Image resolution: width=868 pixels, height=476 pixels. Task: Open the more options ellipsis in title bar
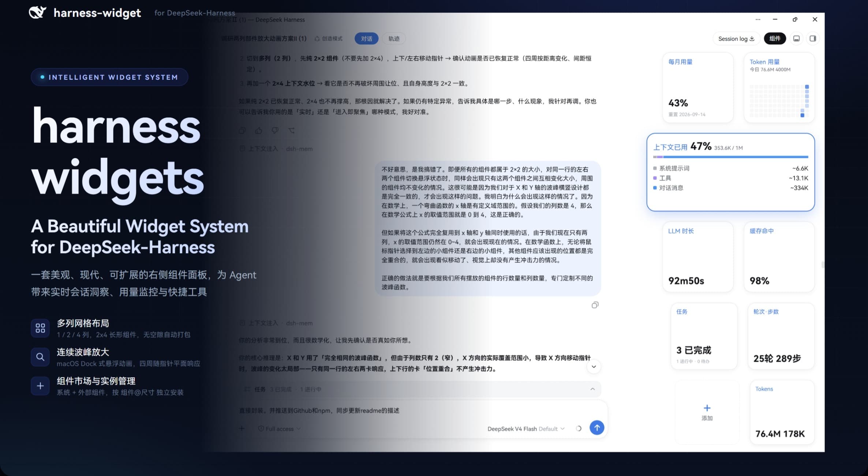(758, 19)
